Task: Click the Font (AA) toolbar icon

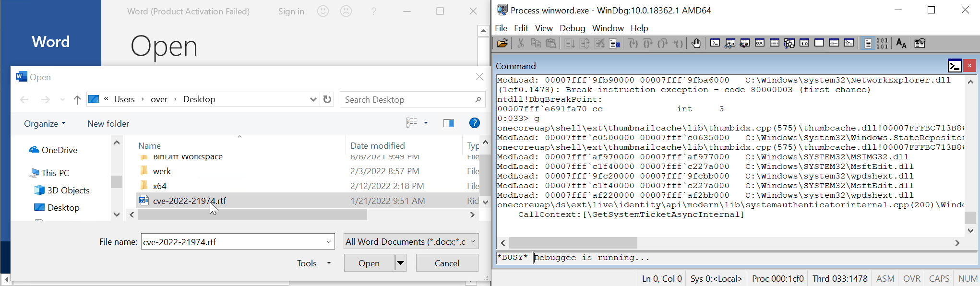Action: (901, 44)
